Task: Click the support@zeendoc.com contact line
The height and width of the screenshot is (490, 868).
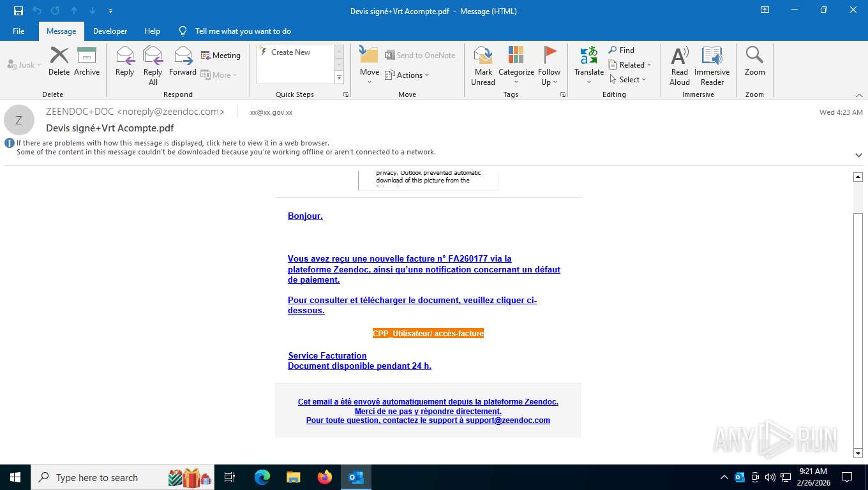Action: point(428,420)
